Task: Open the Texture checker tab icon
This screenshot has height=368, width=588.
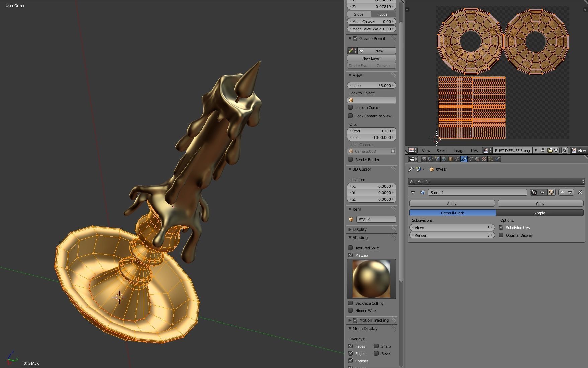Action: [x=484, y=159]
